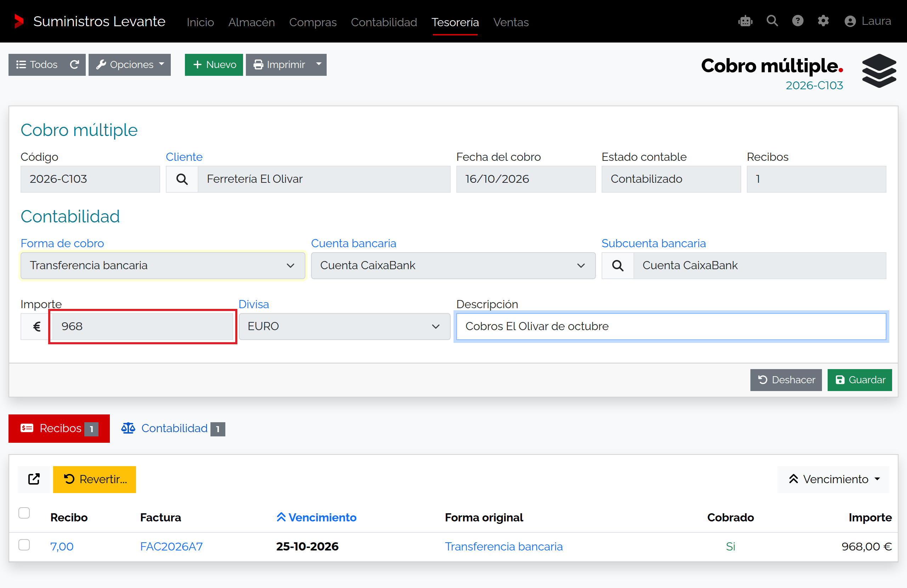This screenshot has height=588, width=907.
Task: Focus the Descripción input field
Action: (x=671, y=327)
